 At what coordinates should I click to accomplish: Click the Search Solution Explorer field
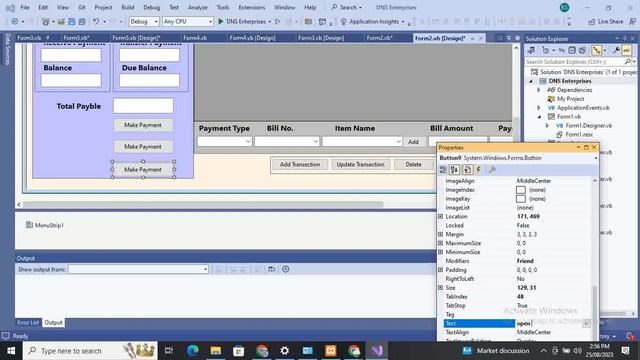pos(575,62)
